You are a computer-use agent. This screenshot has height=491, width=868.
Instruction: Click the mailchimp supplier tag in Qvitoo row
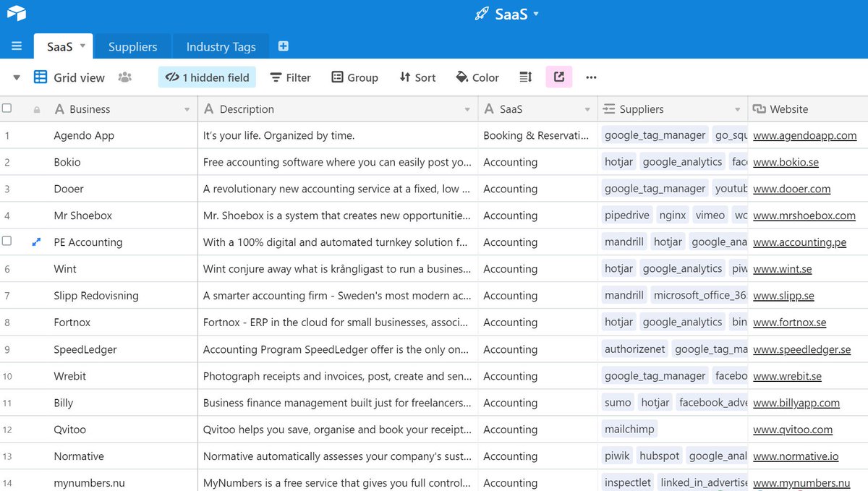pos(629,429)
